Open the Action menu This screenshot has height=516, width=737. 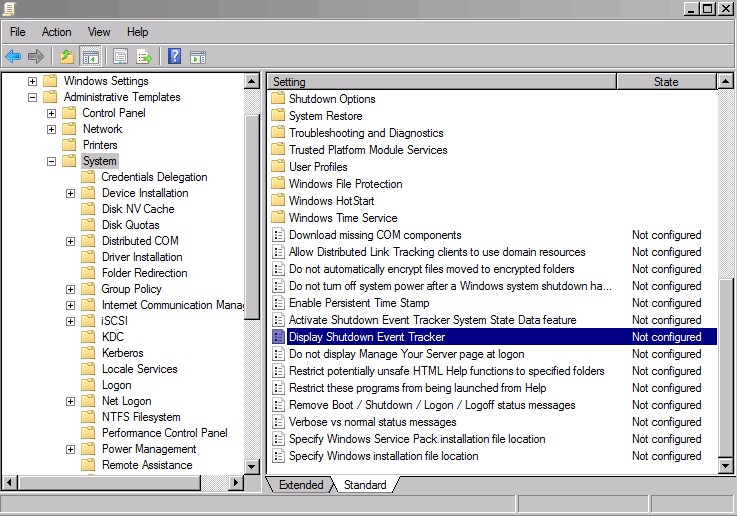pos(56,31)
